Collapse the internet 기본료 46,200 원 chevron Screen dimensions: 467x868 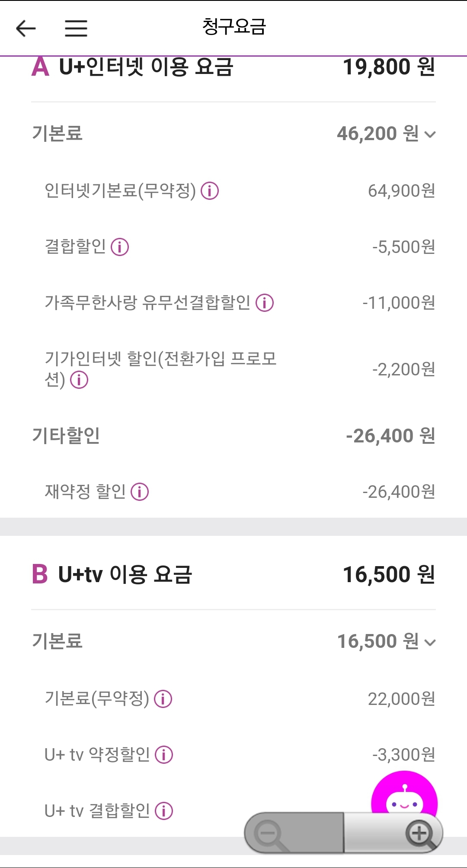coord(430,135)
